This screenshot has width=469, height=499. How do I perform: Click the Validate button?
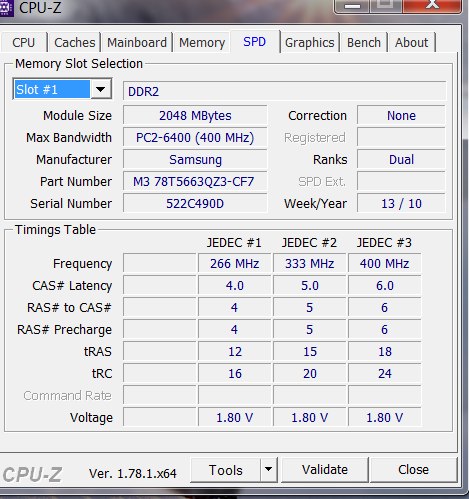tap(325, 470)
